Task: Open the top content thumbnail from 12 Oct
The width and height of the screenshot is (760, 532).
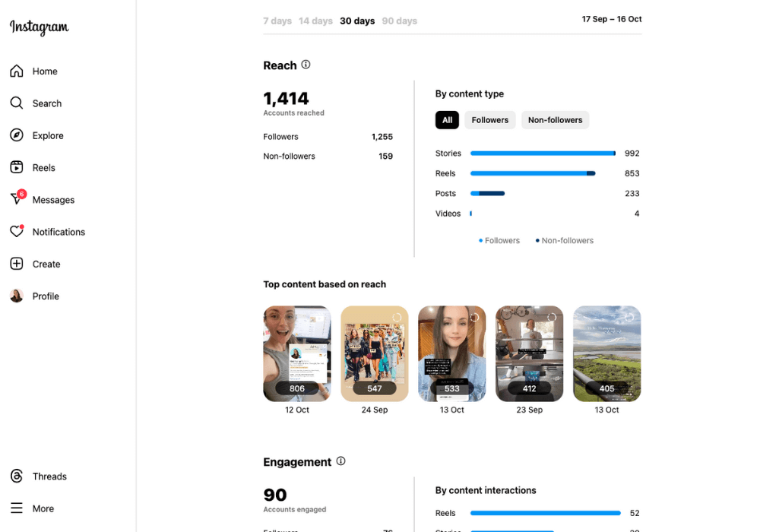Action: point(297,353)
